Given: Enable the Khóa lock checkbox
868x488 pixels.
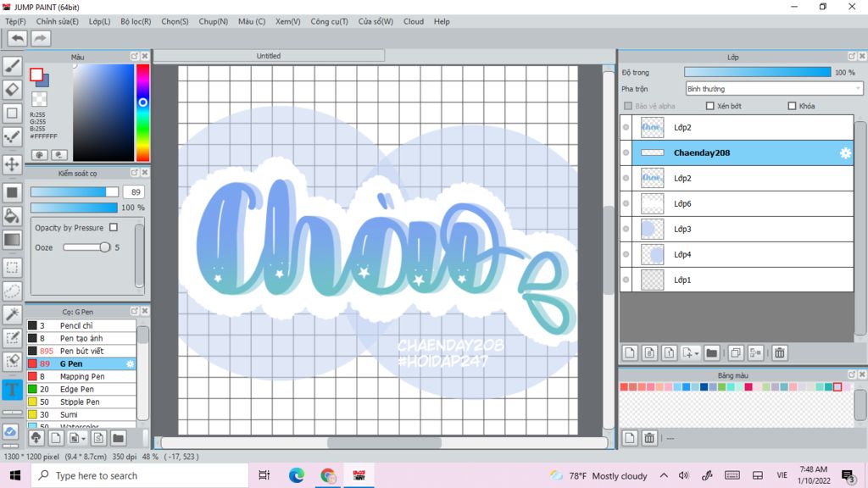Looking at the screenshot, I should (x=793, y=106).
